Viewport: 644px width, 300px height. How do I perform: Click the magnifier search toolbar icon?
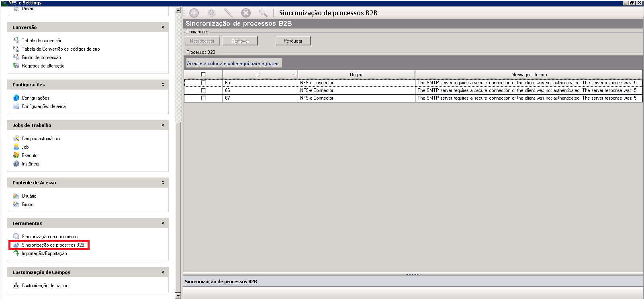click(x=263, y=13)
